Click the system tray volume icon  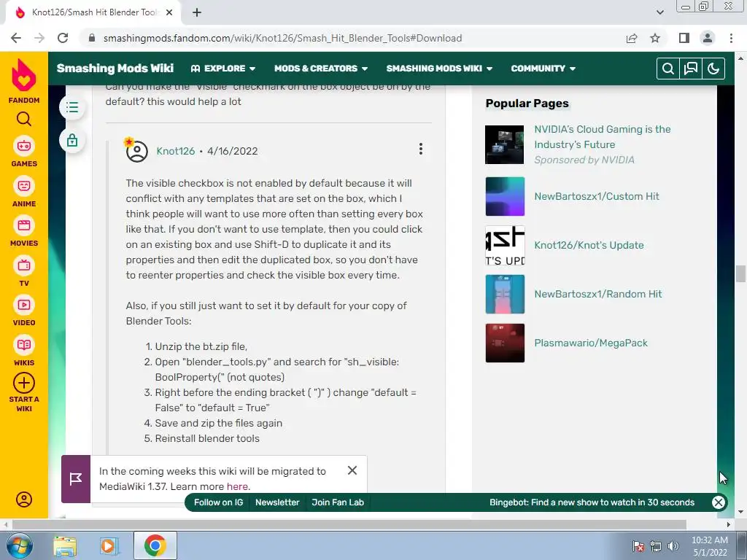(673, 546)
